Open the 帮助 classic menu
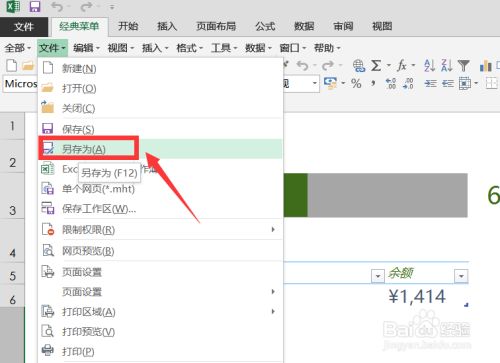This screenshot has height=363, width=500. [x=327, y=48]
